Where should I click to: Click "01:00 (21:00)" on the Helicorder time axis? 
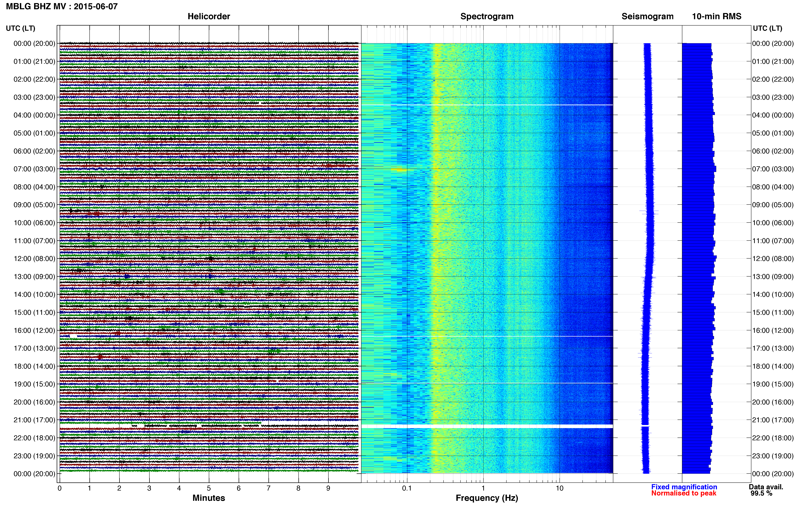pyautogui.click(x=34, y=62)
